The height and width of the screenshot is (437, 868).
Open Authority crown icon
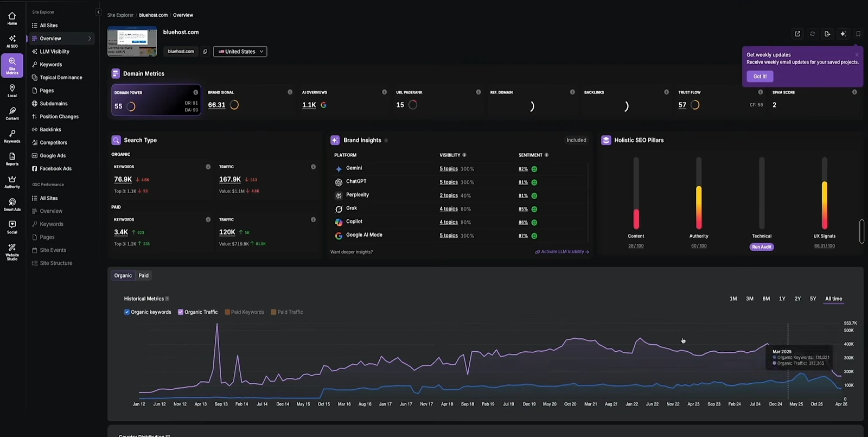(12, 182)
